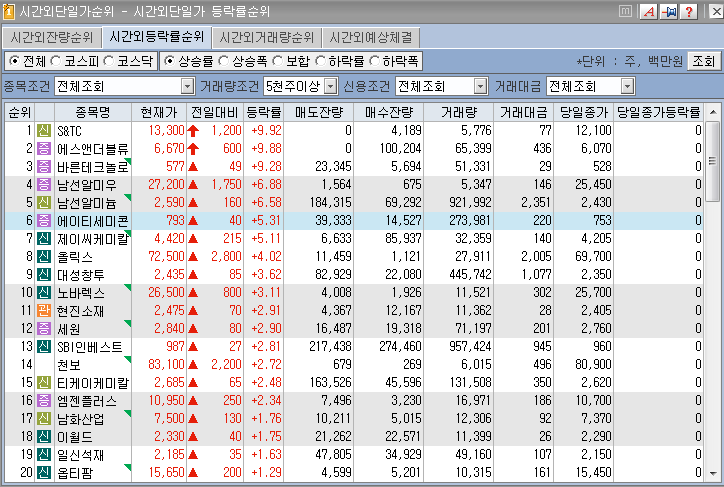Sort by 당일종가등락률 column header

point(658,112)
